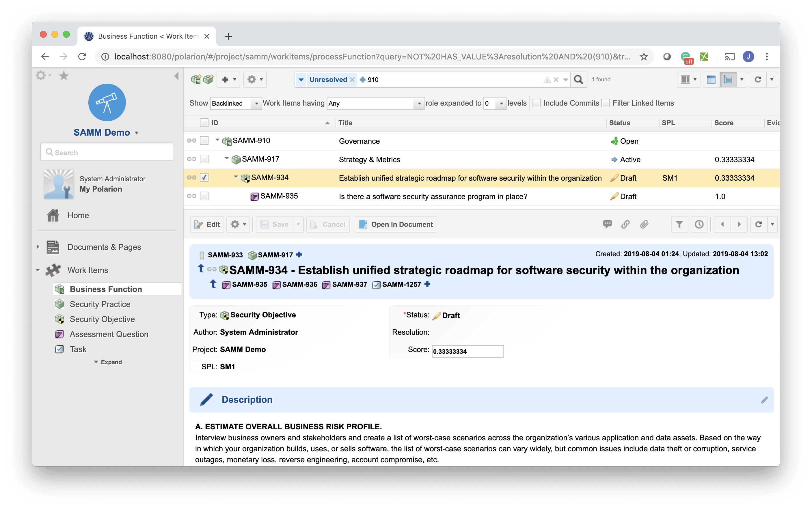Image resolution: width=812 pixels, height=509 pixels.
Task: Click System Administrator avatar image
Action: [x=58, y=184]
